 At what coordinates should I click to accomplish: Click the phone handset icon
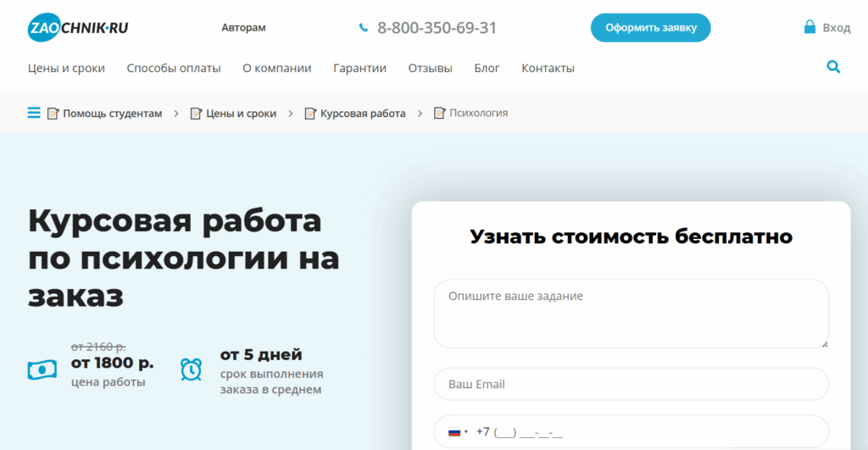point(363,27)
